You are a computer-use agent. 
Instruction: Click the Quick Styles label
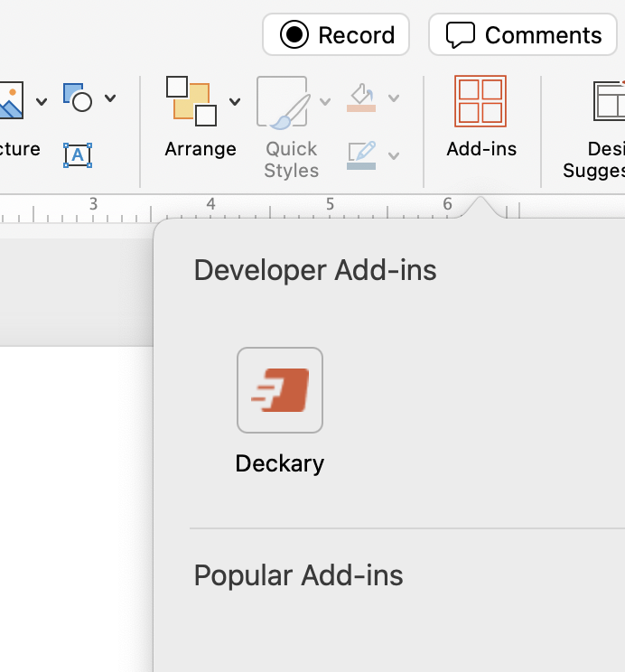[x=292, y=160]
